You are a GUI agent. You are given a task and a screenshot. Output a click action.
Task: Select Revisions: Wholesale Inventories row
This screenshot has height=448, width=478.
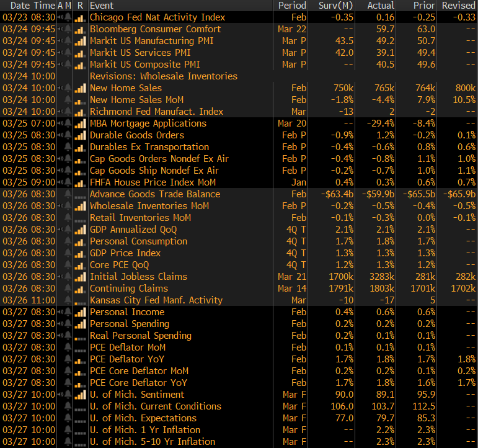tap(163, 76)
